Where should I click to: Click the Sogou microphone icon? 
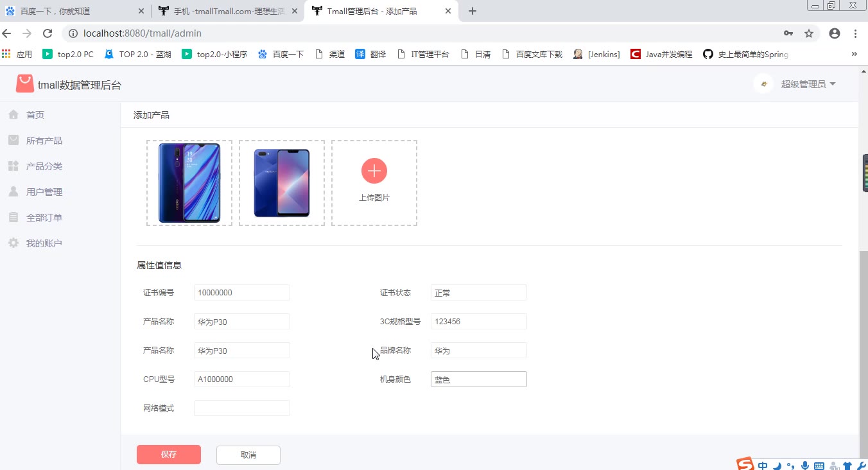(804, 466)
